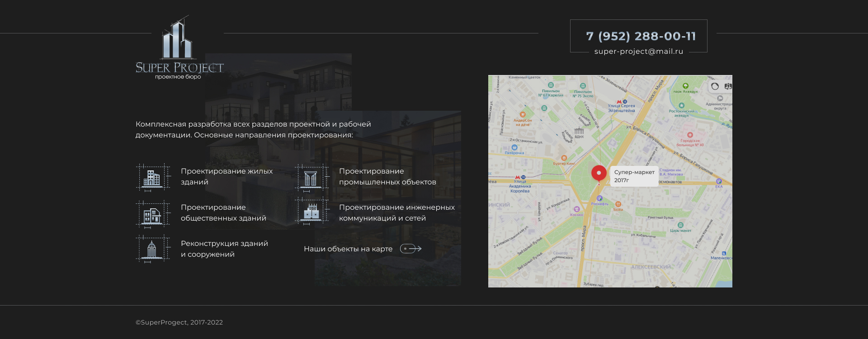Click the Улица Академика Королёва metro marker
Viewport: 868px width, 339px height.
coord(520,177)
